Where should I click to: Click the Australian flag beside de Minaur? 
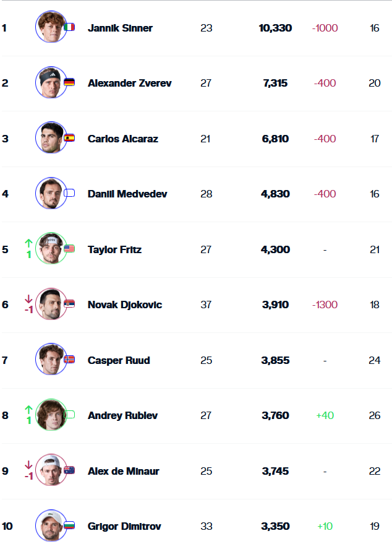[x=69, y=470]
